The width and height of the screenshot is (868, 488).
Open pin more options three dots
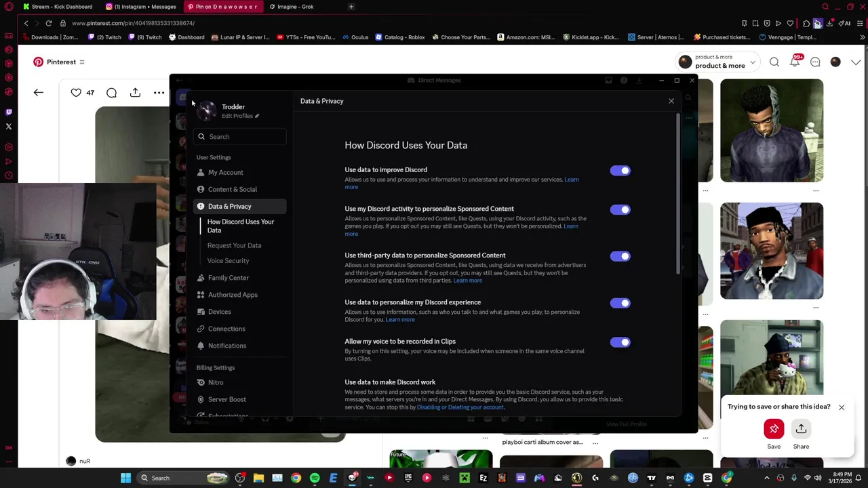tap(159, 92)
